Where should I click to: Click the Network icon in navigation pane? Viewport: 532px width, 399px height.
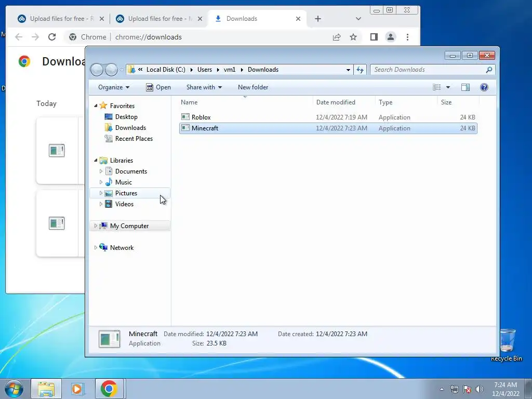pos(103,247)
